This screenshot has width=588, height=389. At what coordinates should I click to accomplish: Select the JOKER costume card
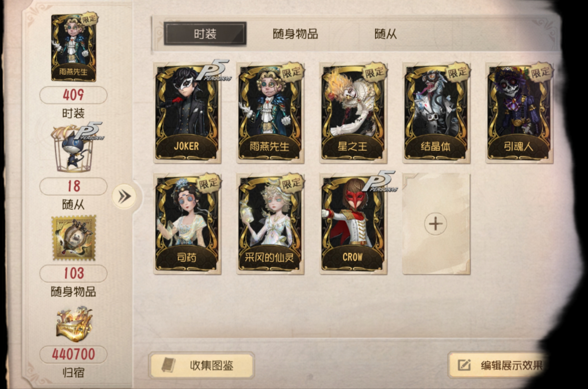click(x=187, y=113)
